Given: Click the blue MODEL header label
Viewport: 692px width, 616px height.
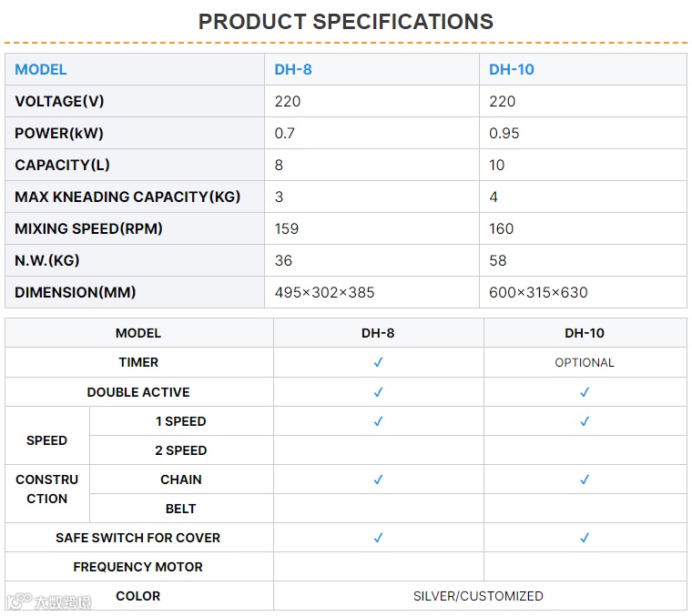Looking at the screenshot, I should click(41, 69).
